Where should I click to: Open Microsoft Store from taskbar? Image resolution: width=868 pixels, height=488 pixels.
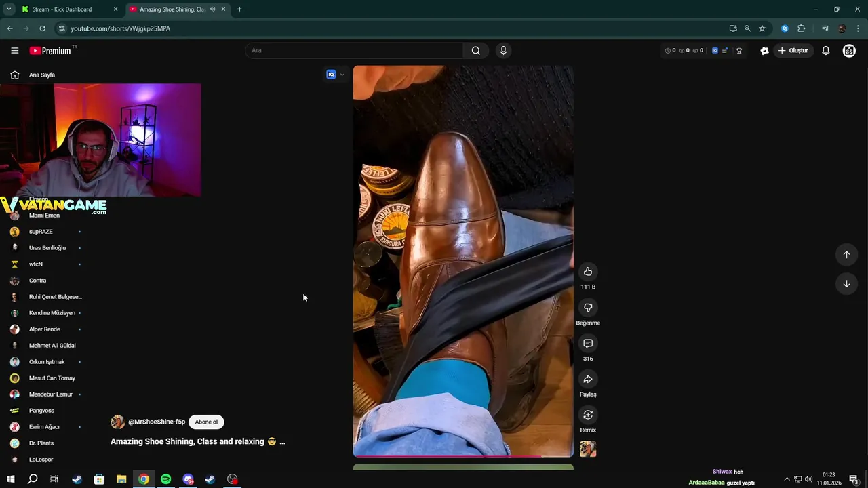[99, 479]
